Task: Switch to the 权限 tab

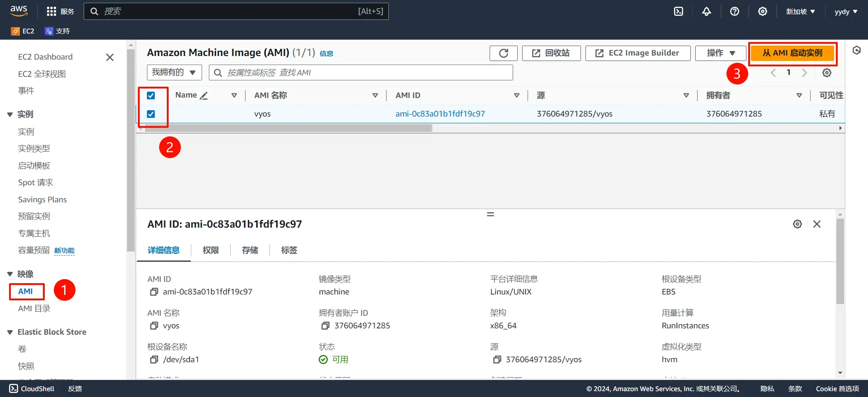Action: (x=211, y=250)
